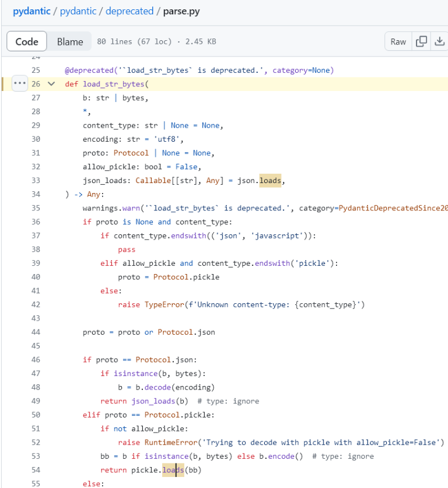This screenshot has width=448, height=488.
Task: Download the raw parse.py file
Action: pos(440,41)
